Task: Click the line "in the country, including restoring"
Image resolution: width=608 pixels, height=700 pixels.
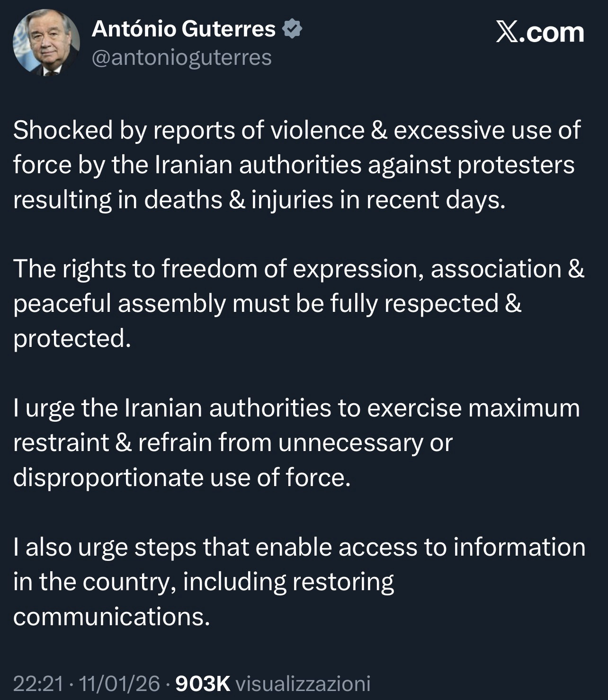Action: click(204, 582)
